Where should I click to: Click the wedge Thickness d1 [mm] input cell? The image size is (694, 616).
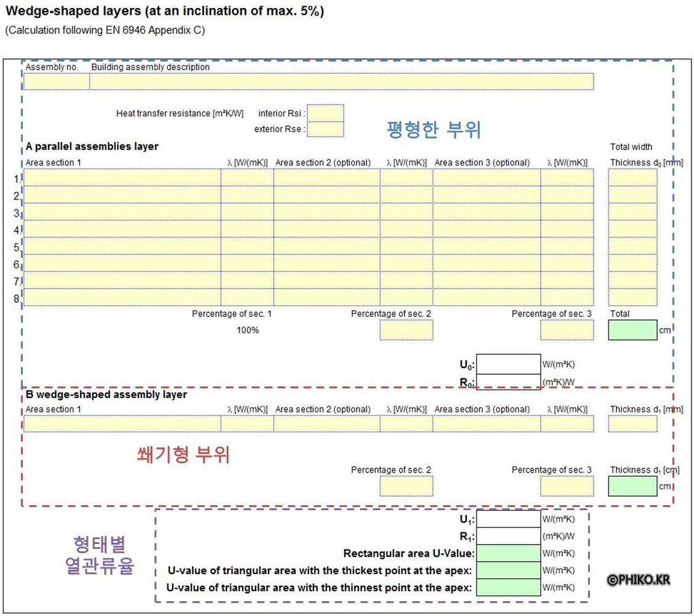point(632,424)
